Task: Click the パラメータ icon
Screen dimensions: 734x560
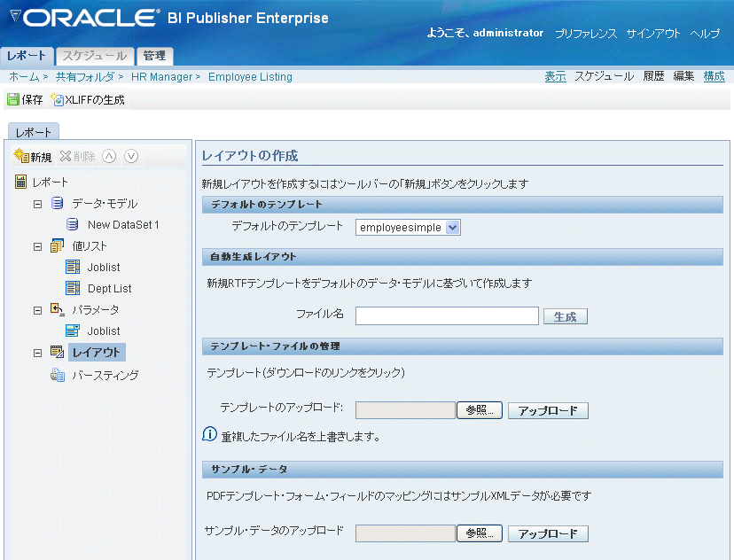Action: (57, 309)
